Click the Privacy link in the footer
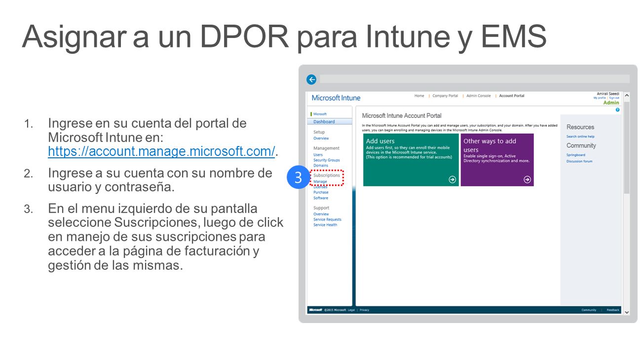644x362 pixels. tap(364, 310)
